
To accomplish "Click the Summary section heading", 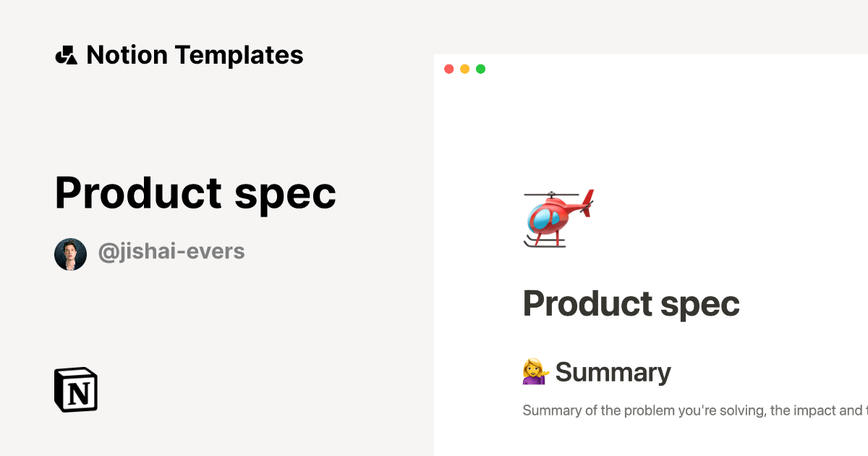I will [x=613, y=371].
